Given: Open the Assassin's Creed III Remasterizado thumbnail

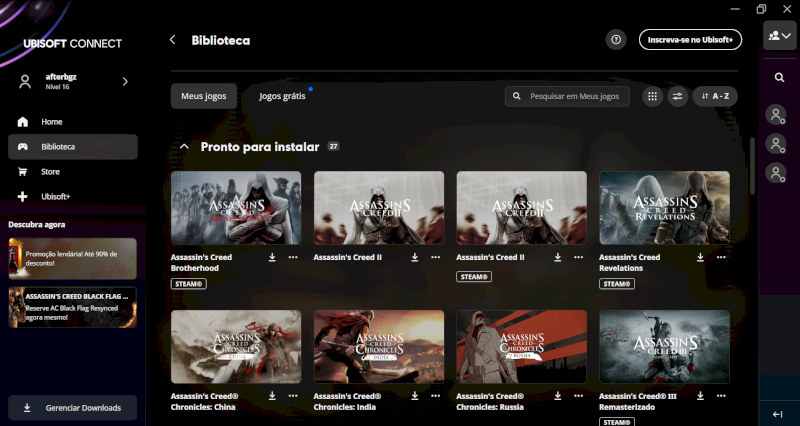Looking at the screenshot, I should tap(663, 348).
